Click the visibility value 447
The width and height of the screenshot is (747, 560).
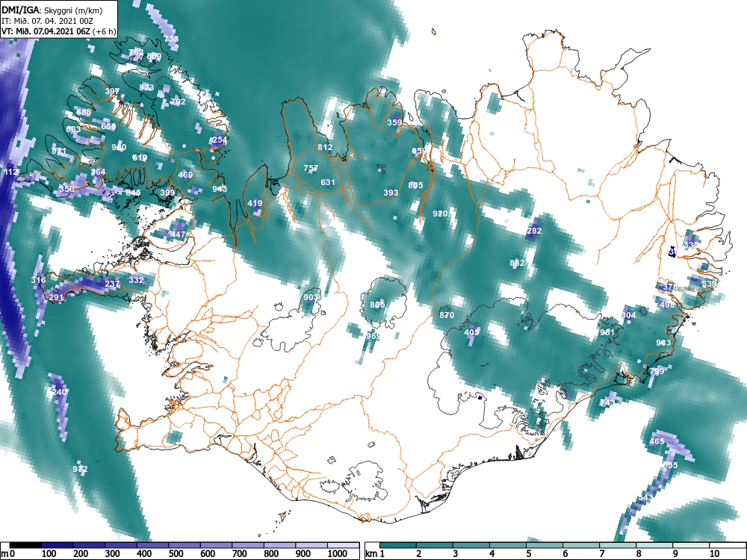click(x=178, y=234)
